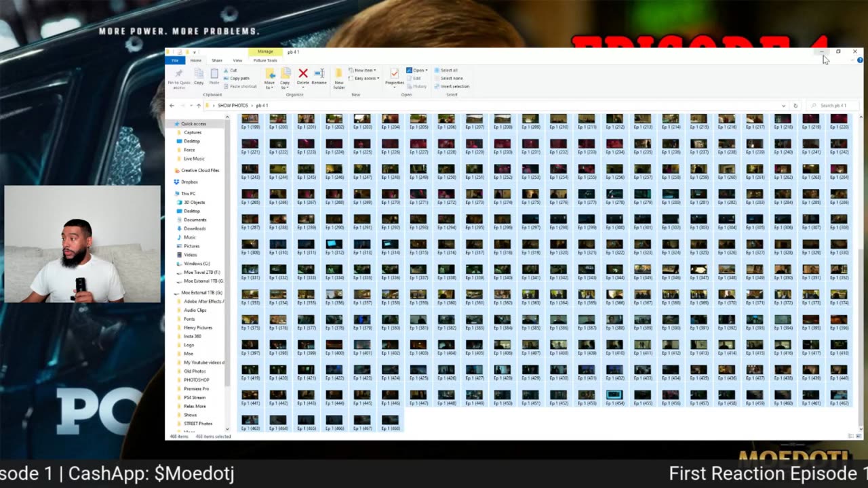
Task: Refresh the folder view
Action: (x=795, y=106)
